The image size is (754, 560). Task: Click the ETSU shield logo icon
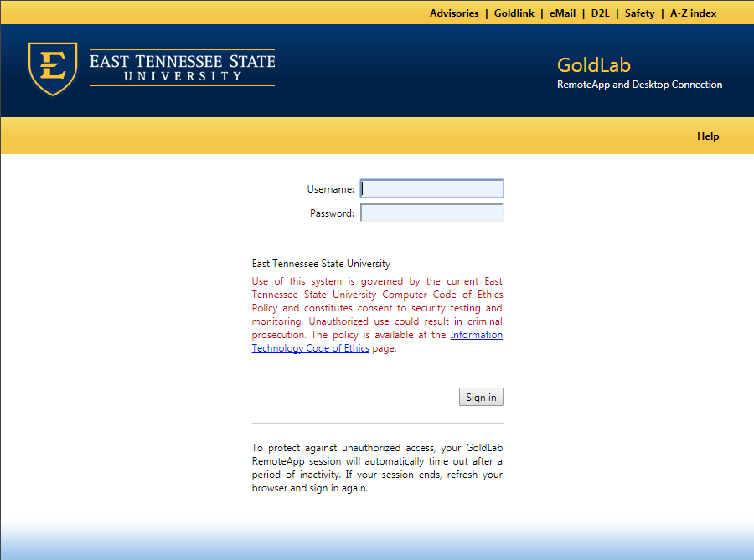pyautogui.click(x=52, y=69)
